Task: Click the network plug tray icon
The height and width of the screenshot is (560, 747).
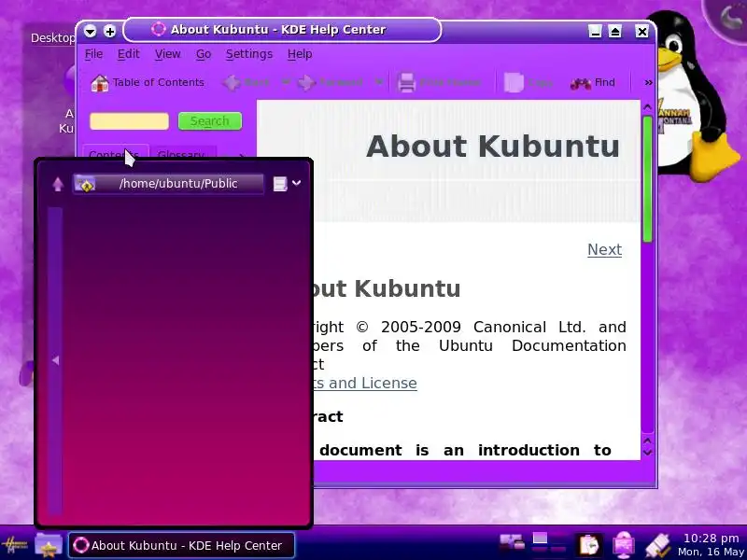Action: point(658,545)
